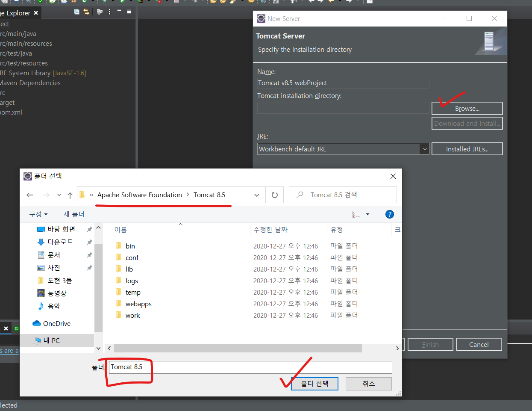Screen dimensions: 532x411
Task: Select the webapps folder
Action: [138, 304]
